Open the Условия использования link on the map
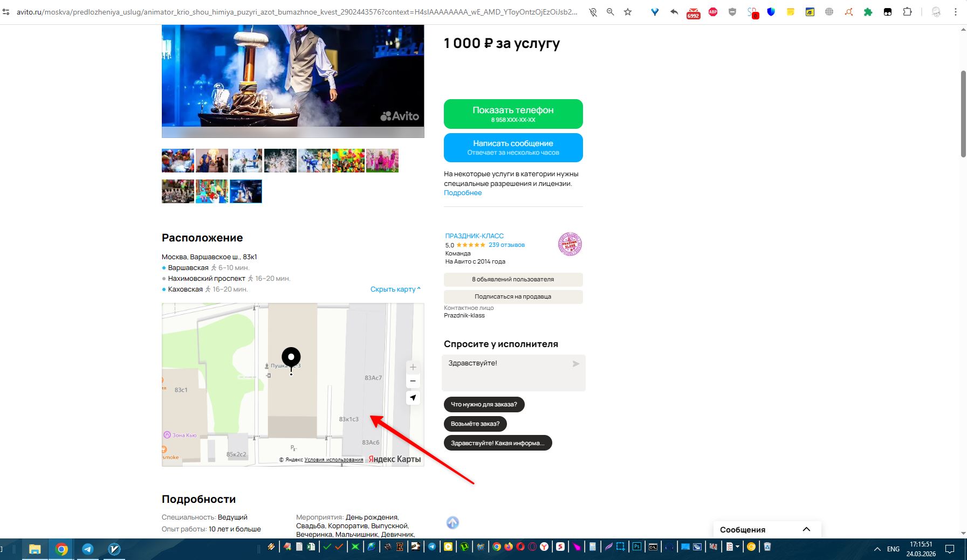The image size is (967, 560). (334, 460)
